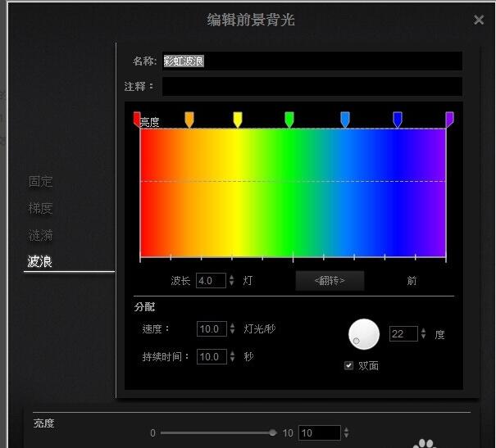Click the <翻转> flip button
The width and height of the screenshot is (496, 448).
click(x=330, y=281)
